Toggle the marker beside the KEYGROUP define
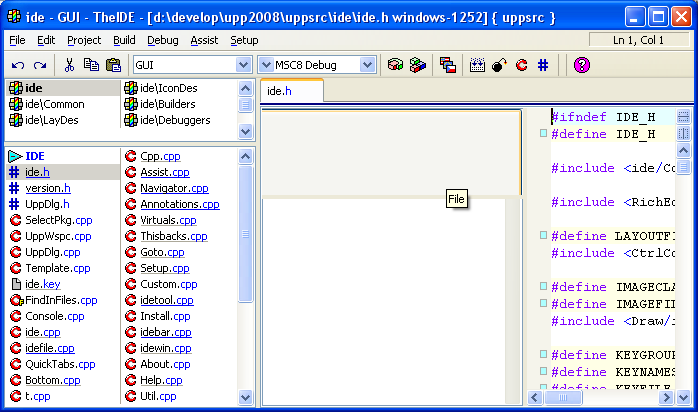Viewport: 698px width, 412px height. 542,355
